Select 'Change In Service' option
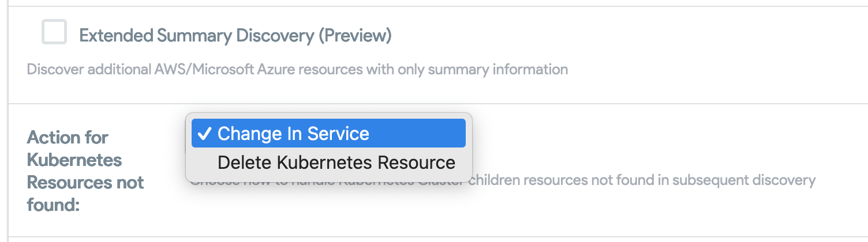Viewport: 868px width, 242px height. coord(328,134)
